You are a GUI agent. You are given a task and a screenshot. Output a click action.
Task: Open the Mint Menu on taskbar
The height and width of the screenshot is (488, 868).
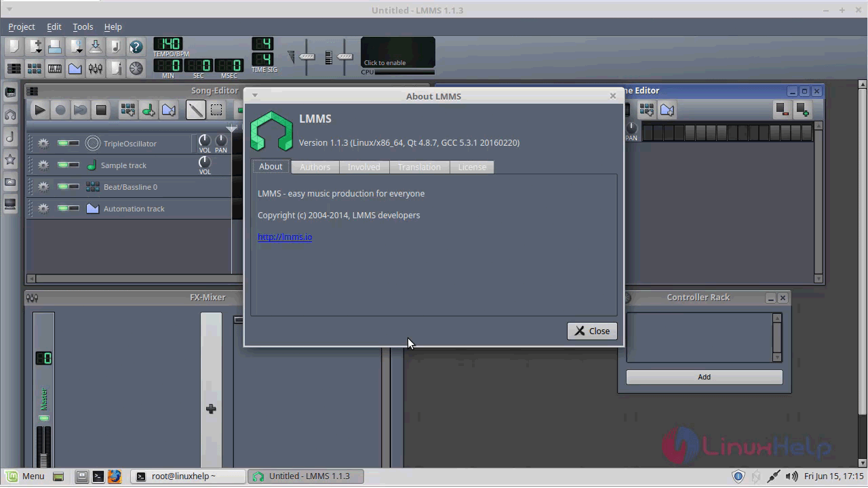(25, 476)
